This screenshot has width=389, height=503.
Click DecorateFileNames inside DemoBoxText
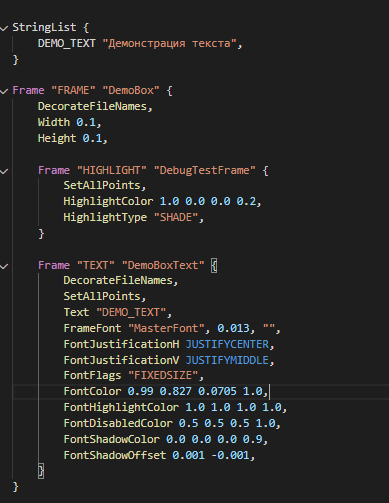tap(118, 280)
